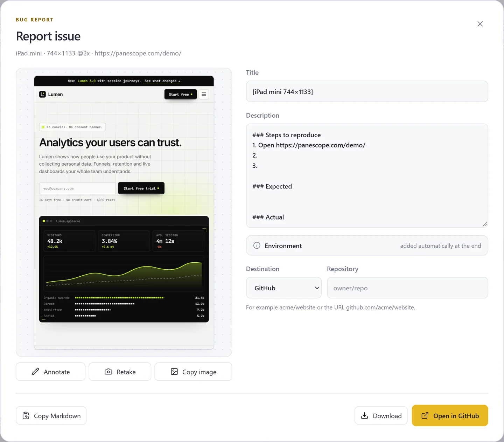Click 'BUG REPORT' label text
Viewport: 504px width, 442px height.
click(35, 20)
